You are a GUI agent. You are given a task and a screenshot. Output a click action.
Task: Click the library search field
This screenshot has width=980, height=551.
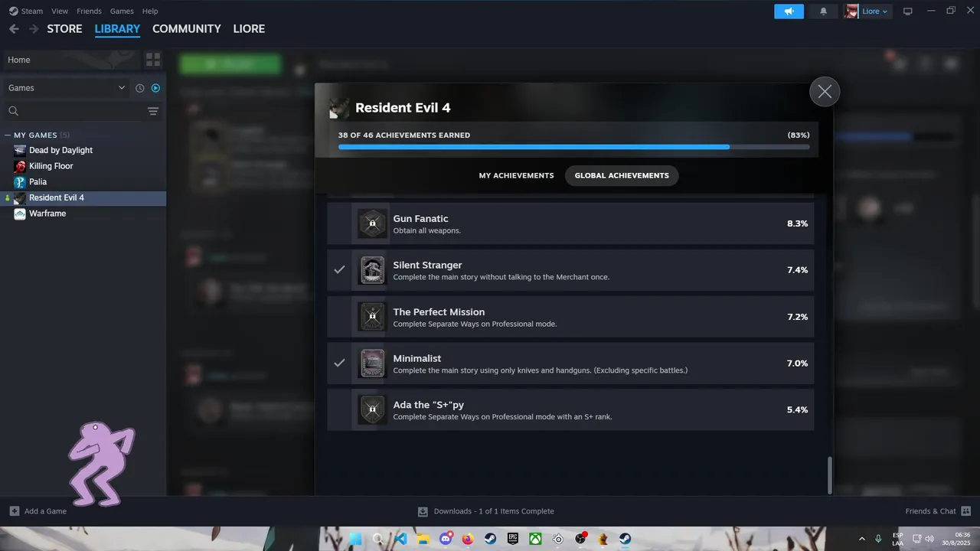point(75,111)
